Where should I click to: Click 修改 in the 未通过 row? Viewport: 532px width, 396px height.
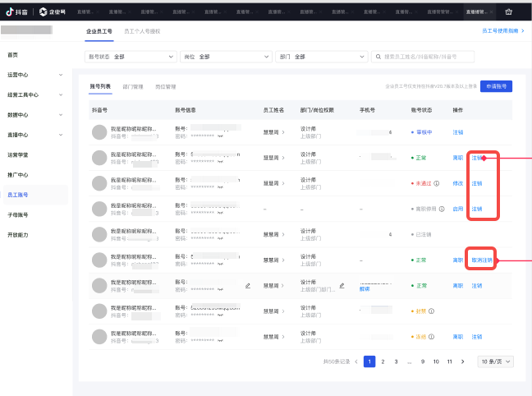[457, 183]
